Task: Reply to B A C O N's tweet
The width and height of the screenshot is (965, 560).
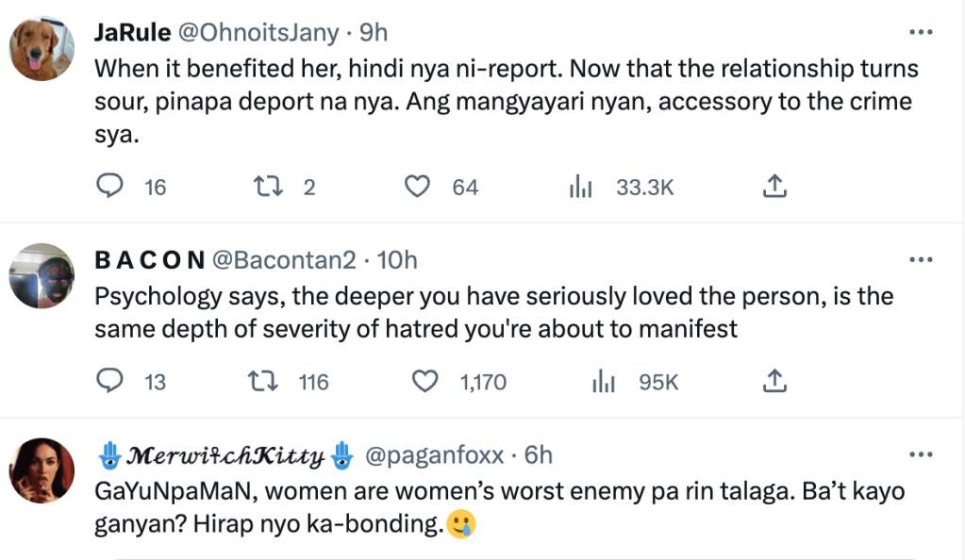Action: tap(111, 381)
